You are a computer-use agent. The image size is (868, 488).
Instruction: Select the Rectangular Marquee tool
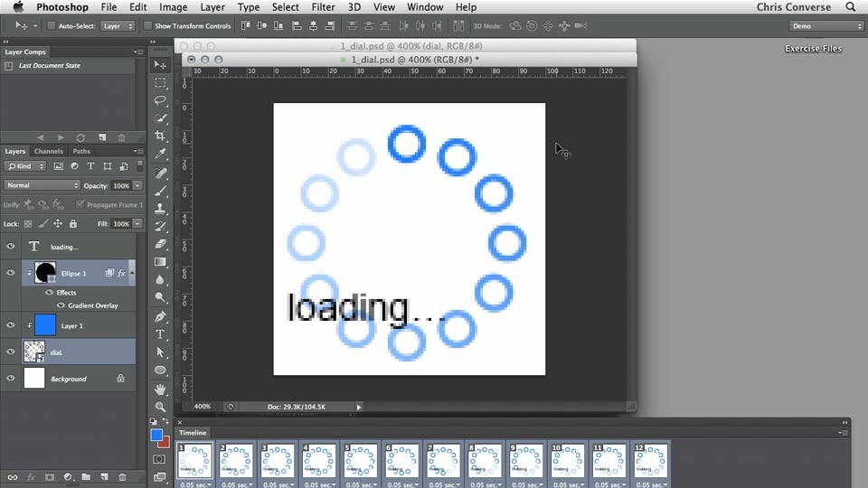coord(160,83)
